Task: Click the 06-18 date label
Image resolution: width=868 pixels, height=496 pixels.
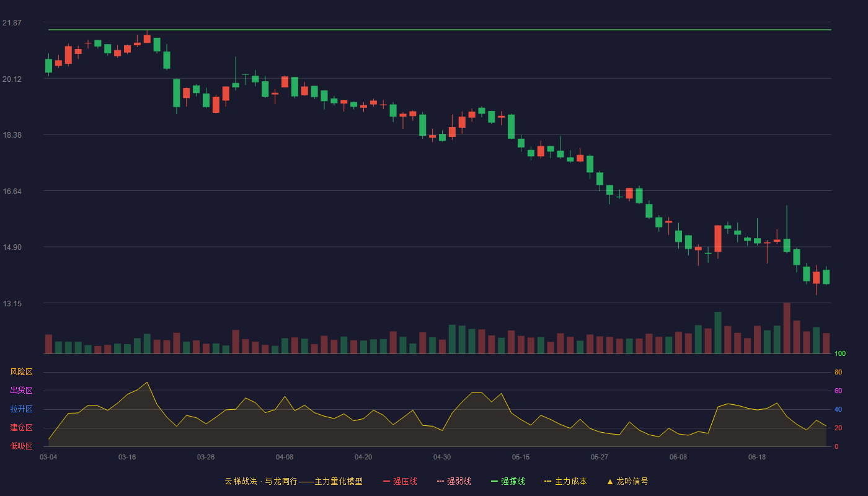Action: click(x=757, y=457)
